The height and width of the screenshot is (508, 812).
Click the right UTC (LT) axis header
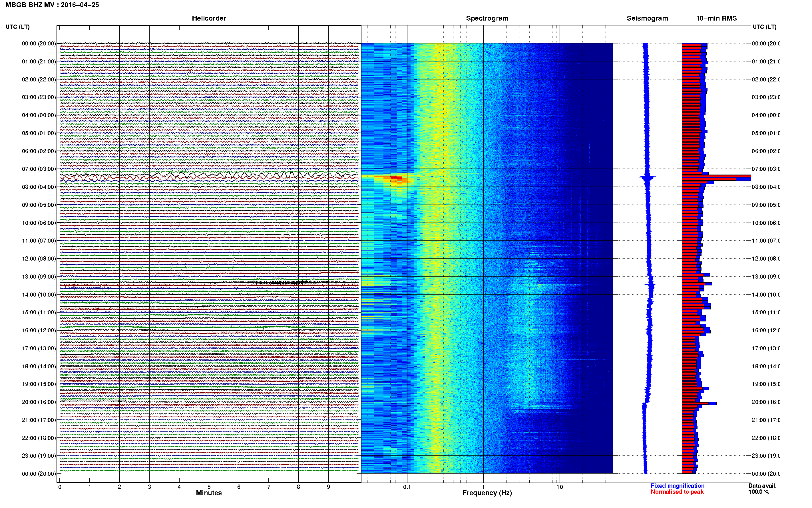764,27
